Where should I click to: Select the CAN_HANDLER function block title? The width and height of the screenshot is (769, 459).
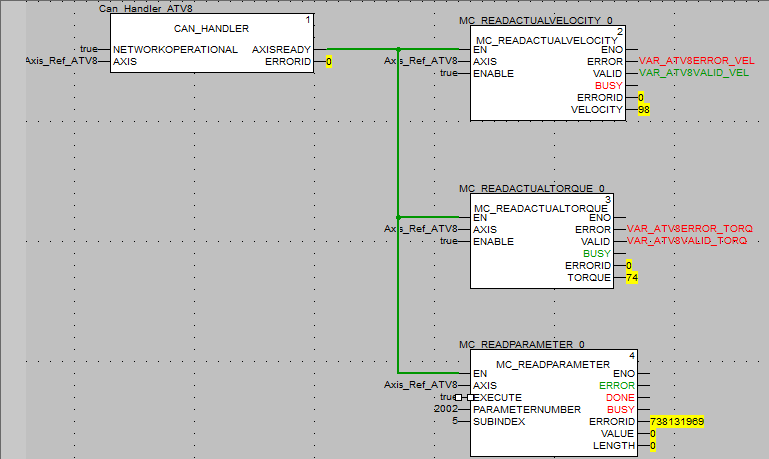pyautogui.click(x=211, y=29)
